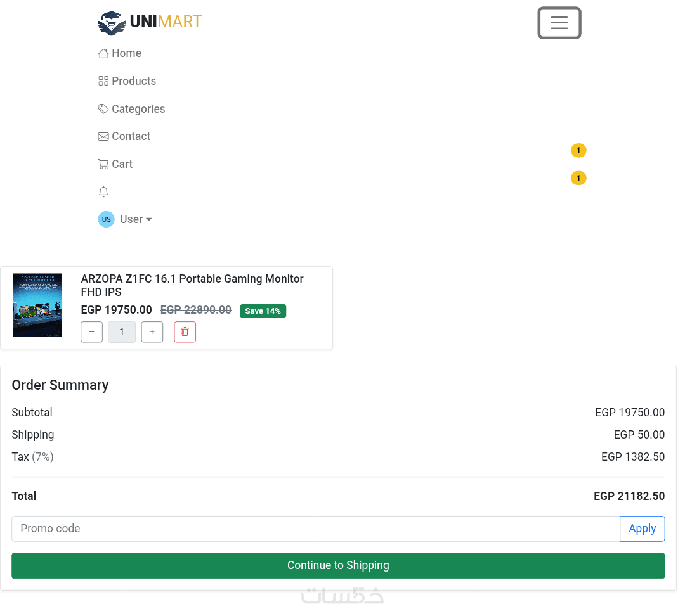Screen dimensions: 685x616
Task: Click the cart count badge
Action: [578, 151]
